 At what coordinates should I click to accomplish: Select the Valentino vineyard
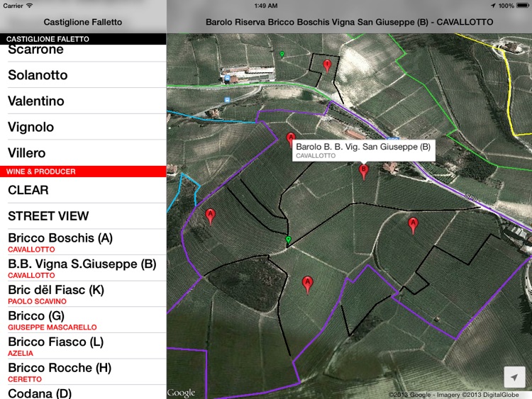click(83, 101)
